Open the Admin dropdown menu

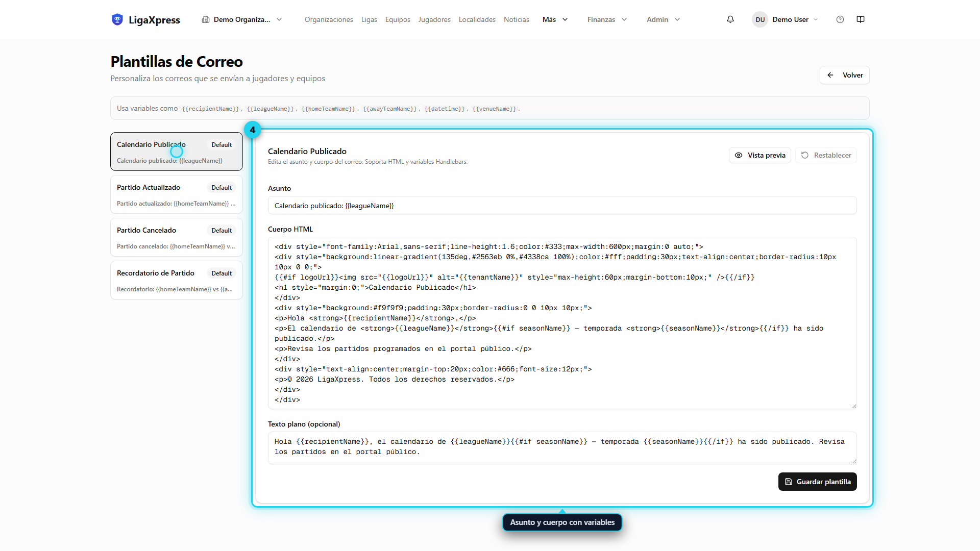pos(663,19)
